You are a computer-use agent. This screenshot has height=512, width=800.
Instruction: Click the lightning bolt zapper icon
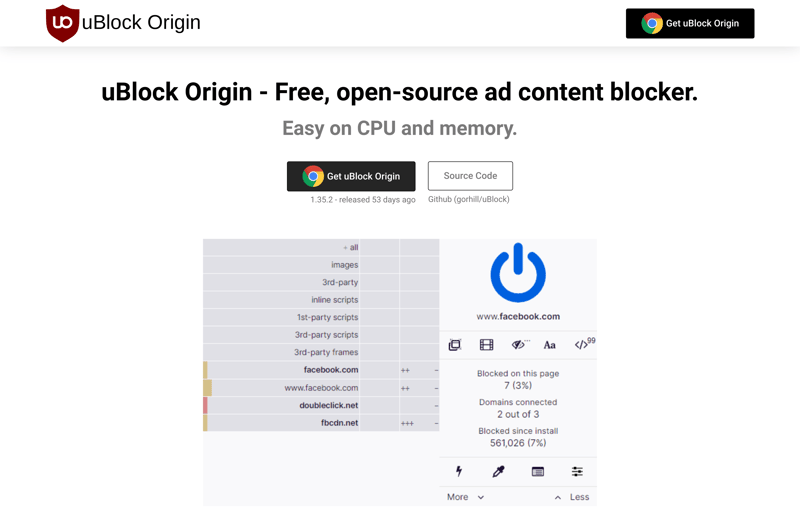pyautogui.click(x=459, y=471)
